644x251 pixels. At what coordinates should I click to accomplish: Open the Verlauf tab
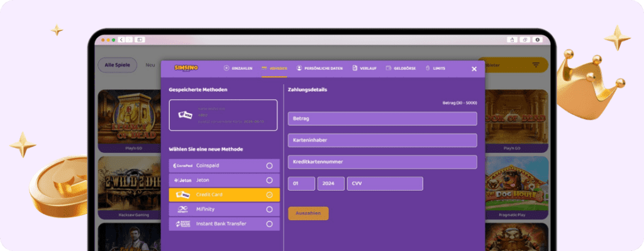pyautogui.click(x=364, y=68)
